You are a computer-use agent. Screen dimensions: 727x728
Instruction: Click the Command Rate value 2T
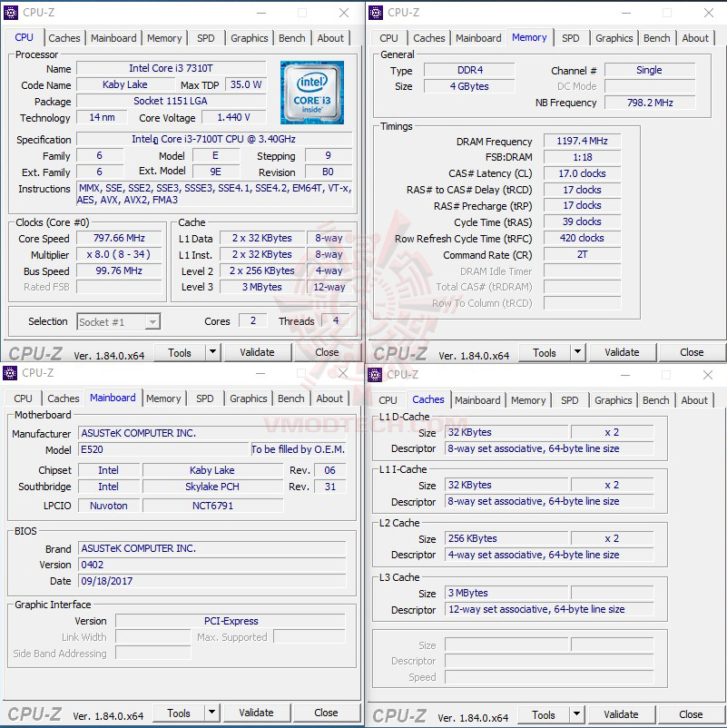point(582,254)
